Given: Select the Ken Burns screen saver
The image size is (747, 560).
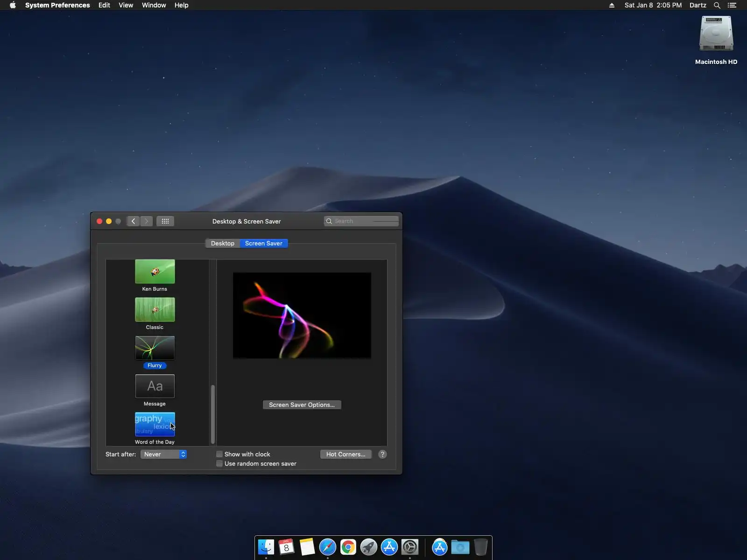Looking at the screenshot, I should [x=155, y=272].
